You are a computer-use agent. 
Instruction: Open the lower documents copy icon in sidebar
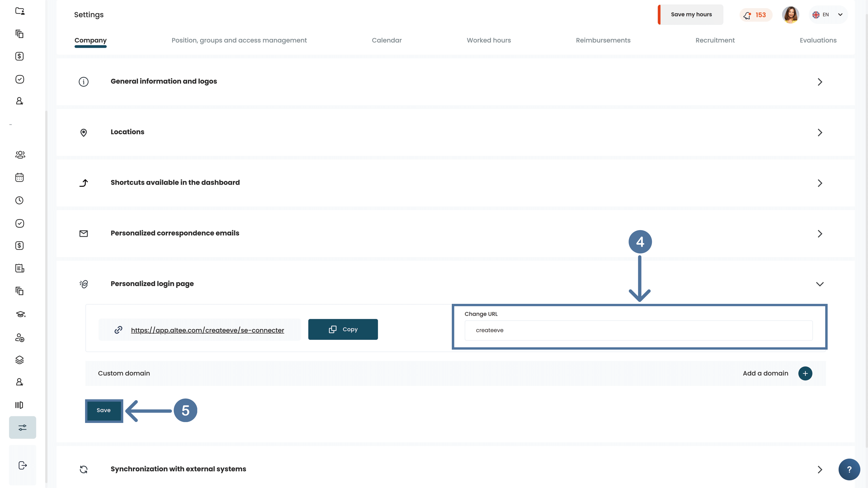point(20,291)
